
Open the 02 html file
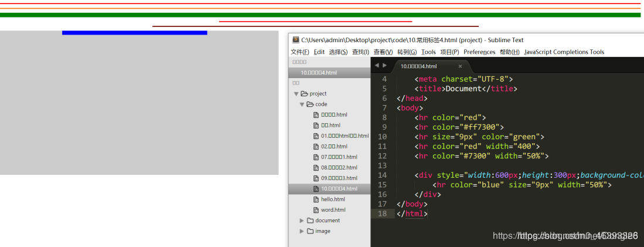point(334,146)
